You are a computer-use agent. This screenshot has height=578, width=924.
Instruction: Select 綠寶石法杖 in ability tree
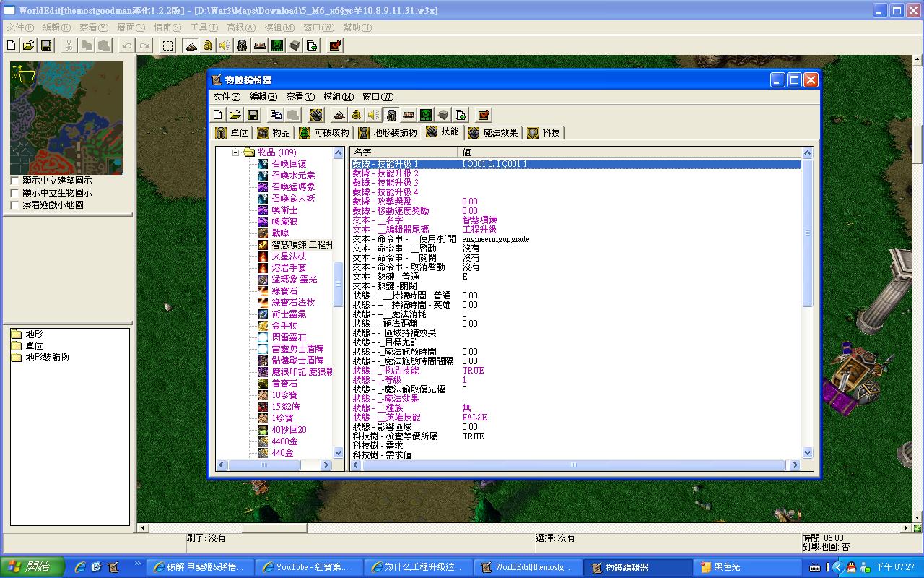[x=293, y=303]
